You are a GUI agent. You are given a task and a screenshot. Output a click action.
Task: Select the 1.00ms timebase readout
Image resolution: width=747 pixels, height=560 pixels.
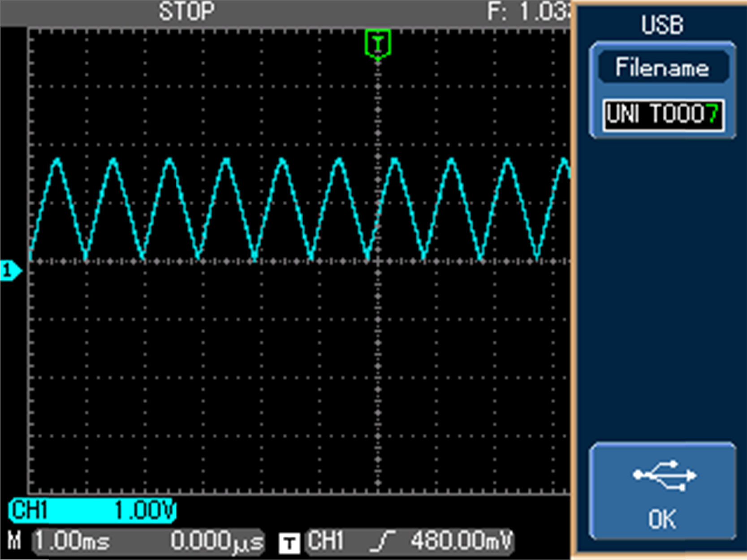[72, 541]
